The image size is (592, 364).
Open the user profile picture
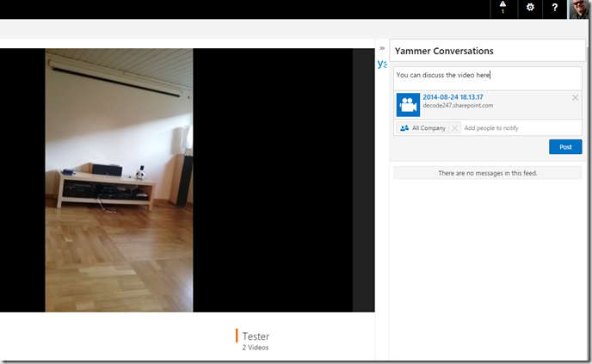(x=579, y=9)
